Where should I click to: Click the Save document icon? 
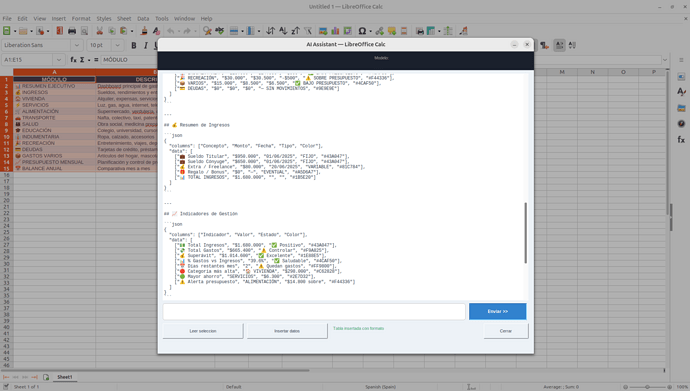pos(40,31)
